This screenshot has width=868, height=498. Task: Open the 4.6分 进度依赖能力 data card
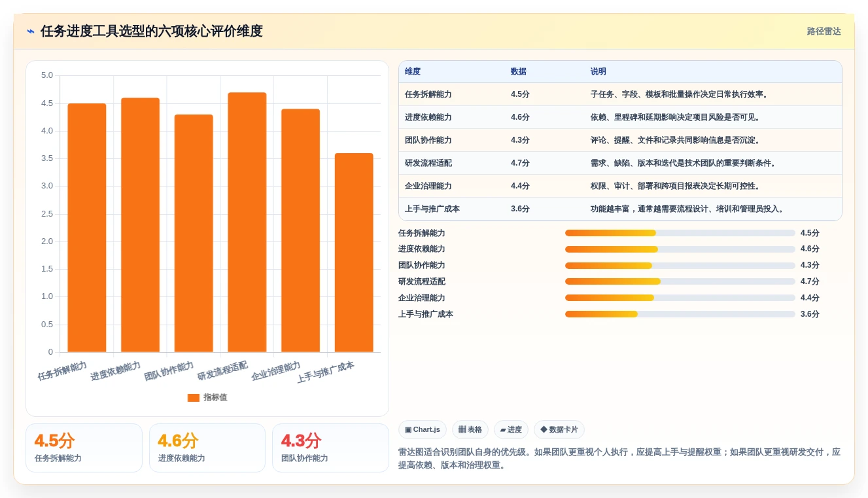point(207,448)
